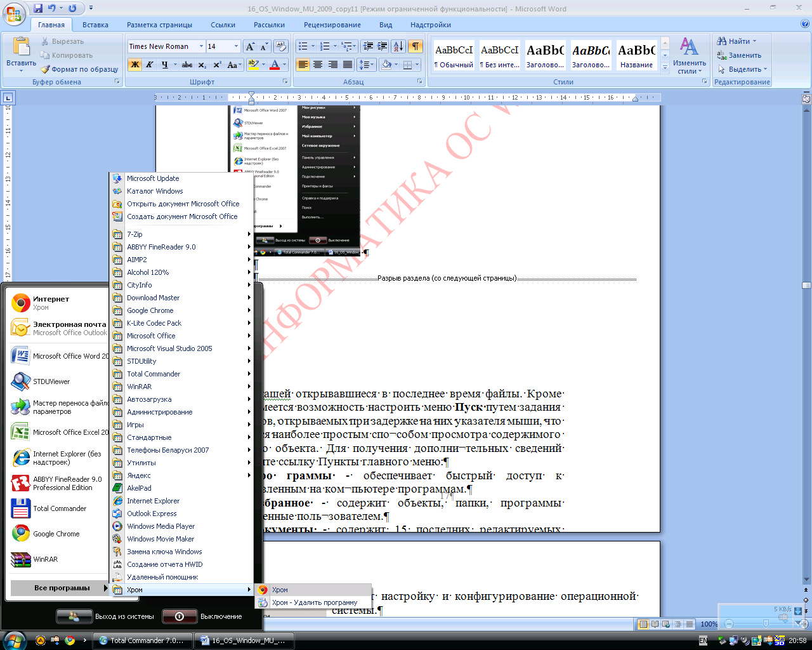Open font color dropdown arrow
This screenshot has height=650, width=812.
pos(285,65)
